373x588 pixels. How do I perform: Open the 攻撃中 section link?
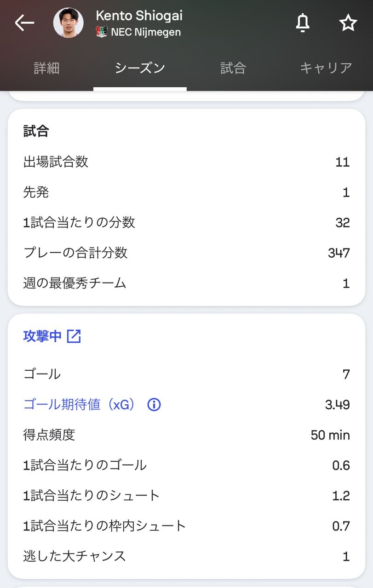point(42,336)
